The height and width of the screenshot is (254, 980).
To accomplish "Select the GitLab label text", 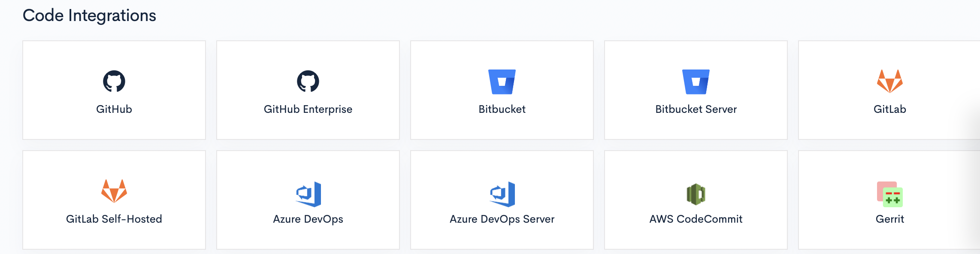I will coord(890,109).
